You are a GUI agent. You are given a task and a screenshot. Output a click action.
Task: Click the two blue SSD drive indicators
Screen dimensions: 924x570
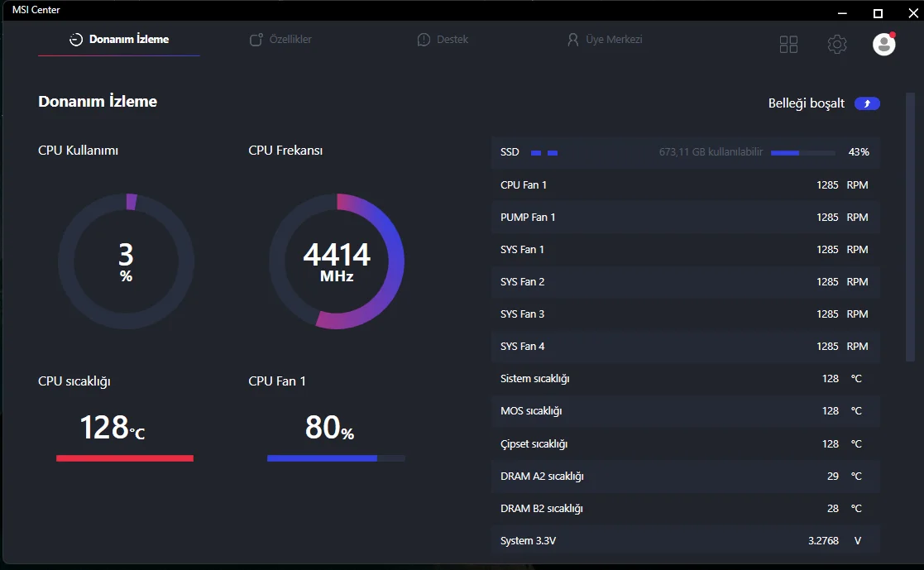coord(544,153)
